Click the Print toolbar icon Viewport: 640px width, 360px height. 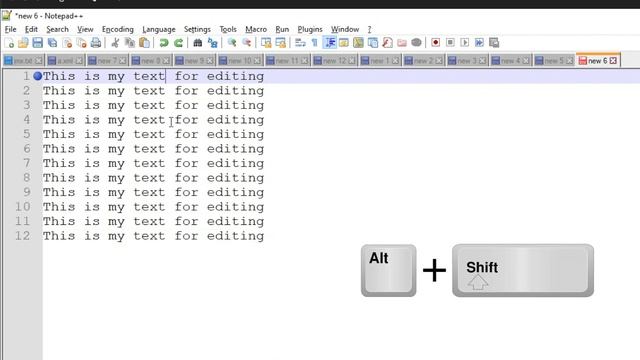click(96, 42)
